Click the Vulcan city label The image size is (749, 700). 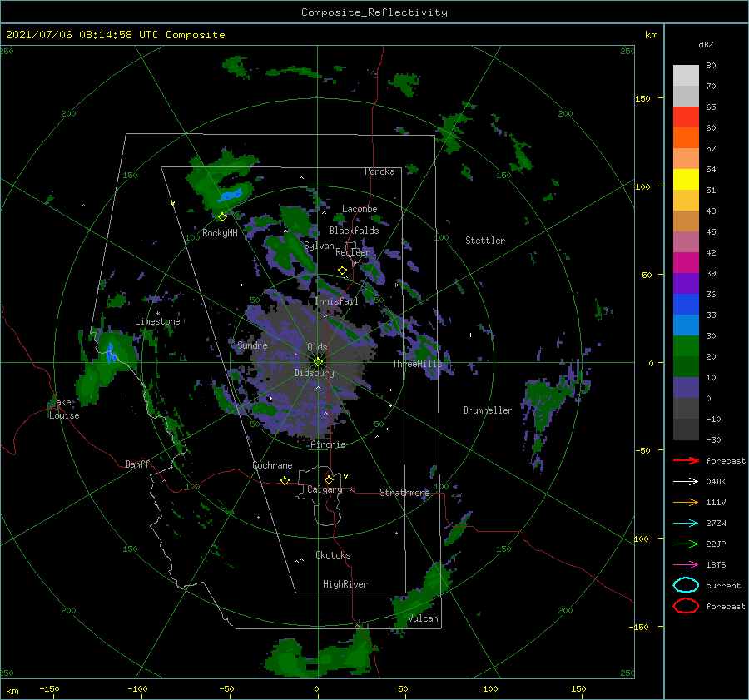423,618
